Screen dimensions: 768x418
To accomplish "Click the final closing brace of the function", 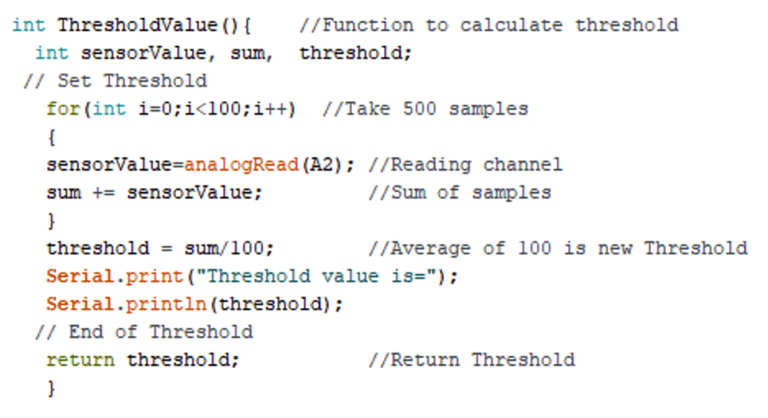I will (51, 388).
